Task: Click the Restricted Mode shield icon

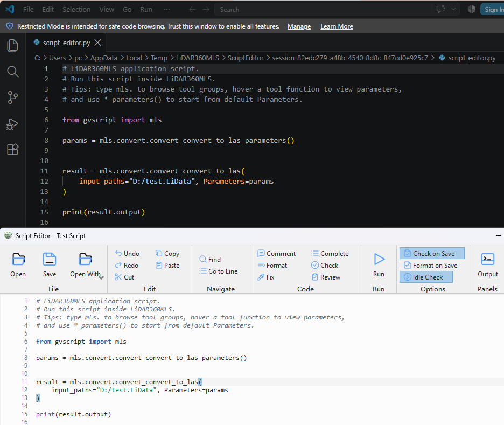Action: click(10, 26)
